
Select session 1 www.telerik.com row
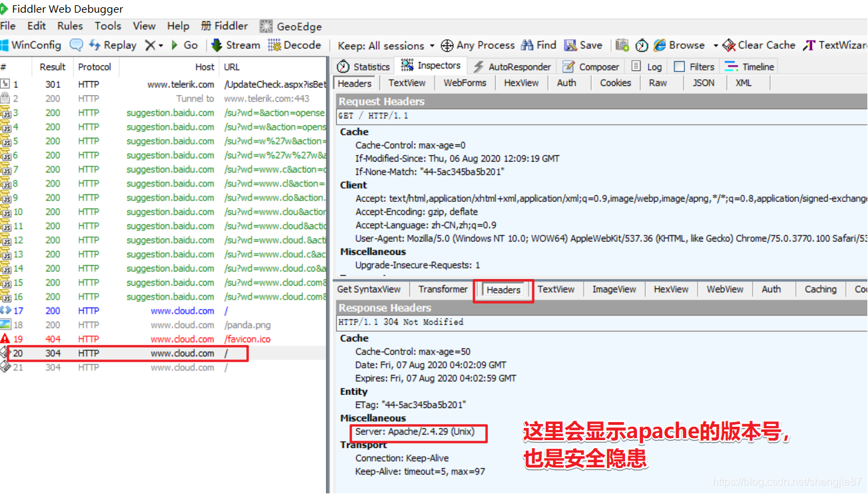coord(163,85)
